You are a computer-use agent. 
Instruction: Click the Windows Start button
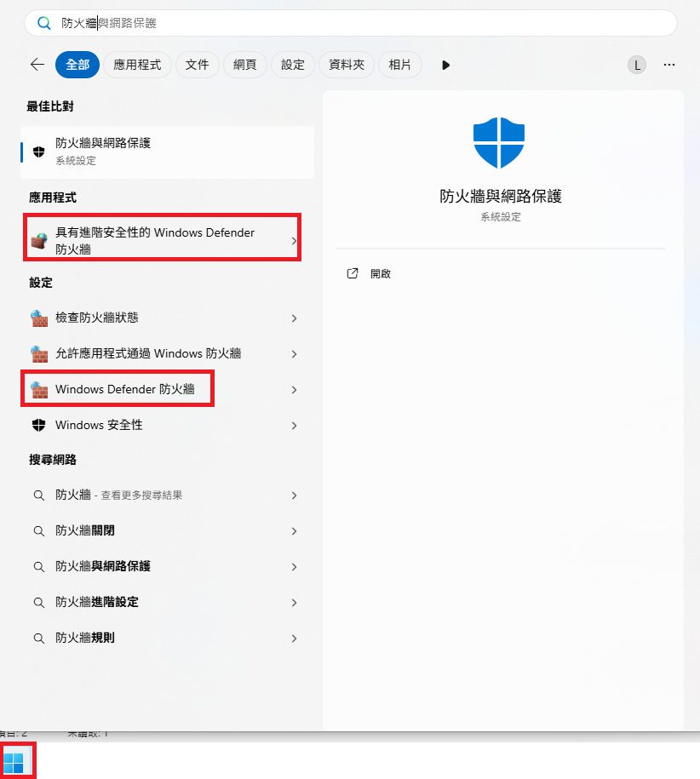pos(14,761)
